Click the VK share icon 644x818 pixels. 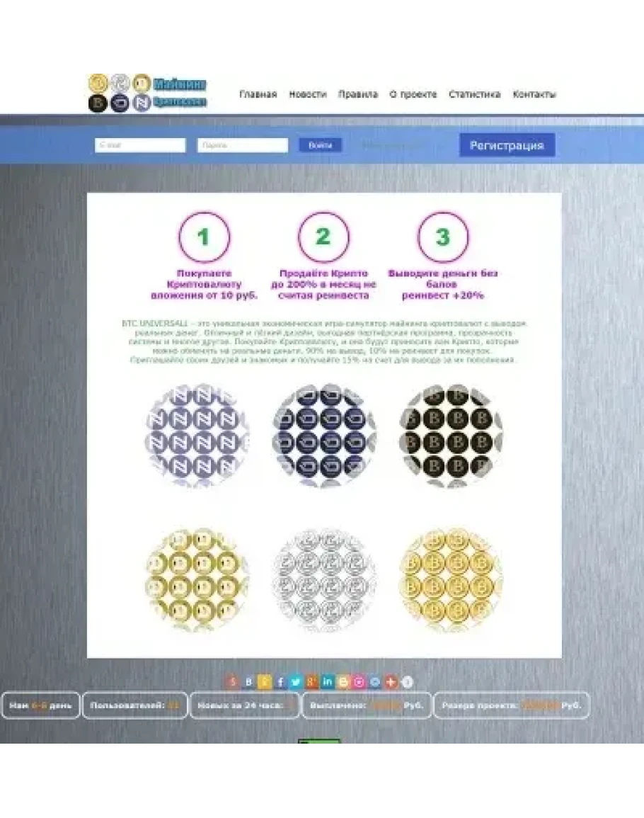(x=248, y=682)
